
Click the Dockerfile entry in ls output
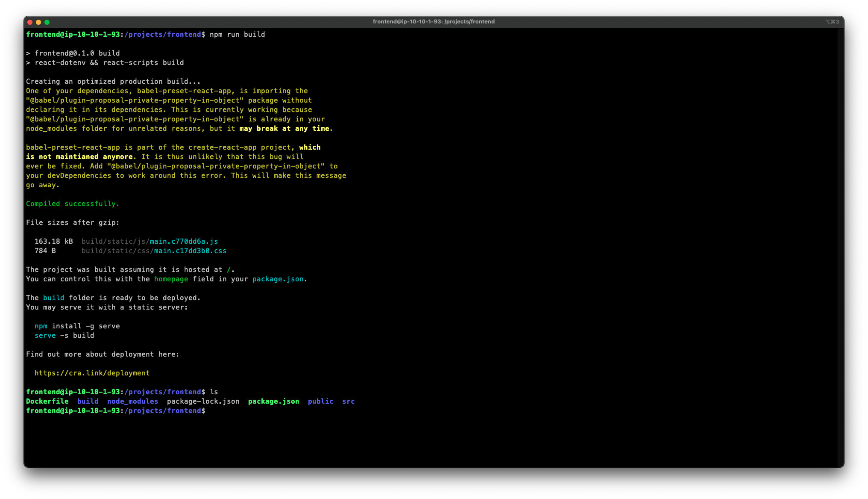pyautogui.click(x=47, y=402)
